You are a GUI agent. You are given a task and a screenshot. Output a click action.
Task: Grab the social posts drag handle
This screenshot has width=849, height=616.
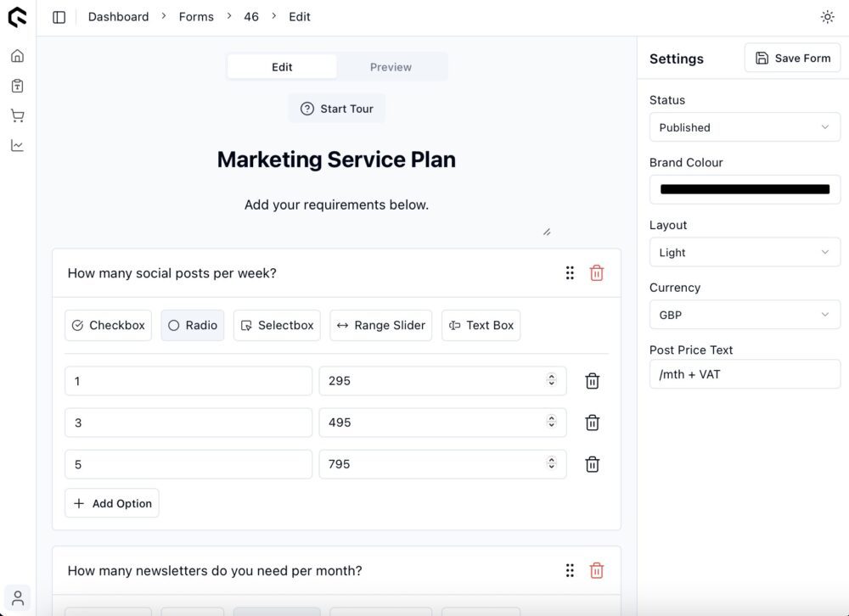[570, 273]
